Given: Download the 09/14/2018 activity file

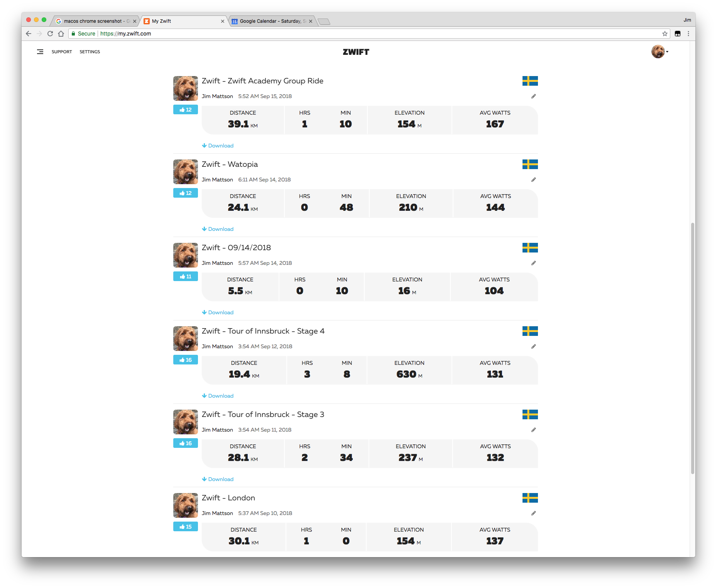Looking at the screenshot, I should pyautogui.click(x=218, y=312).
